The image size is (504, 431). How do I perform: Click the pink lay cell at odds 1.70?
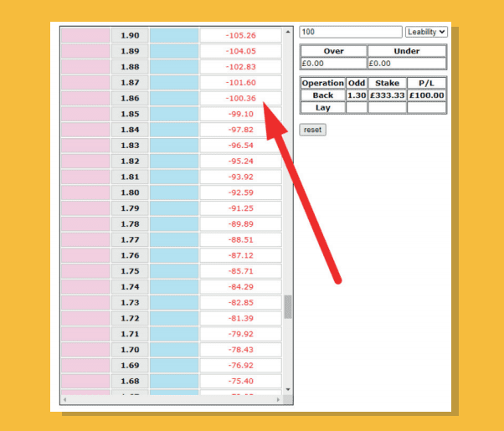tap(86, 350)
